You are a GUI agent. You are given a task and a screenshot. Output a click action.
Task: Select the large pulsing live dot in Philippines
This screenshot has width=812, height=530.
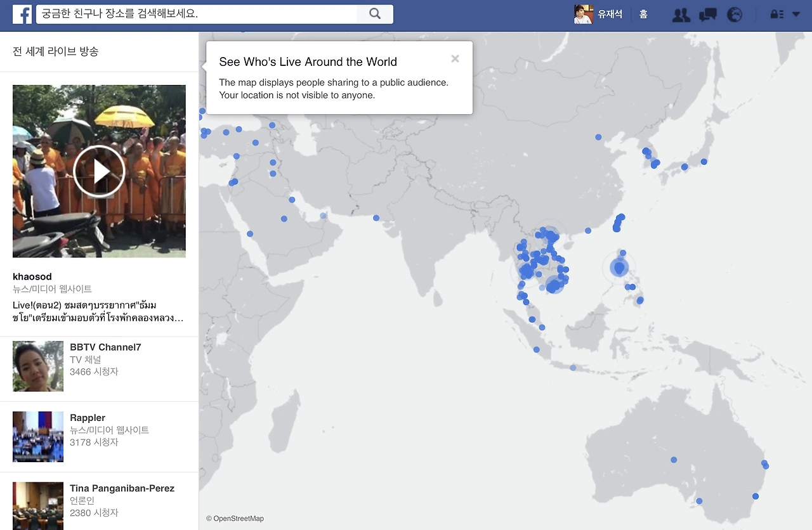pyautogui.click(x=619, y=268)
